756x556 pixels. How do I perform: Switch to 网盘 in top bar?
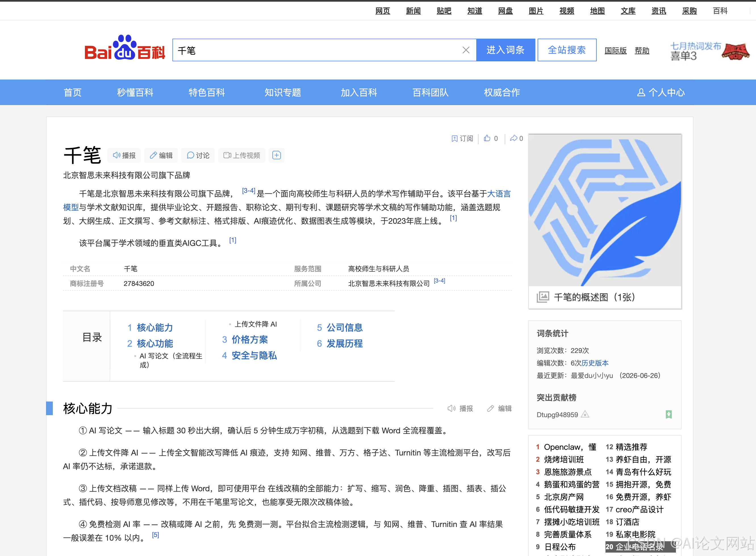(505, 11)
